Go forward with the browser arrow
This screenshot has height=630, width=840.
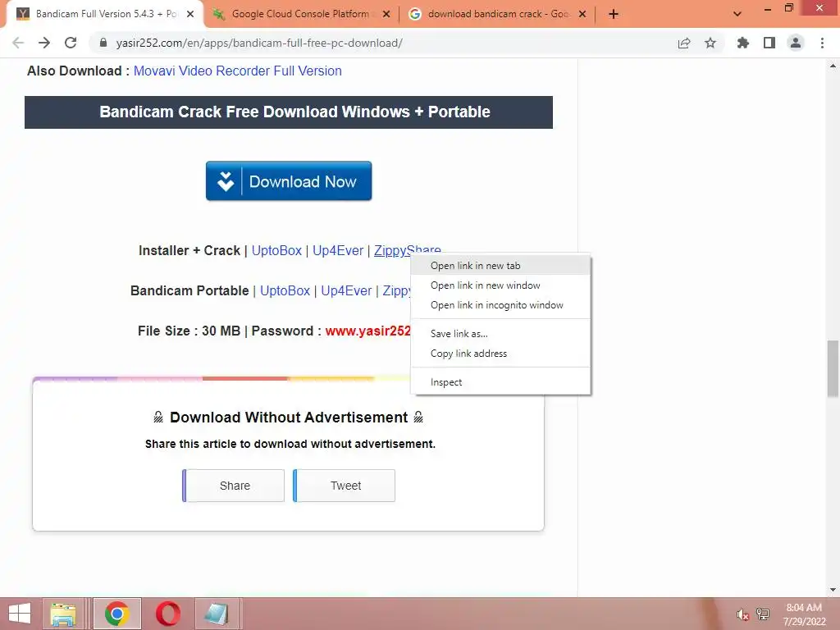(x=44, y=43)
